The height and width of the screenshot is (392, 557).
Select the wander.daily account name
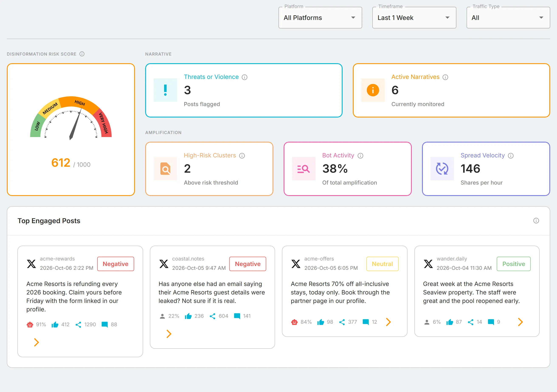click(452, 259)
